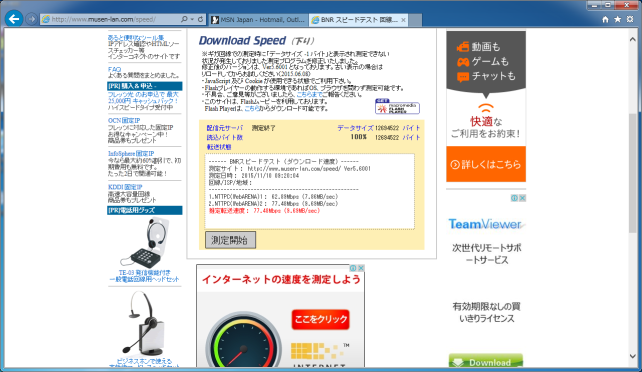The width and height of the screenshot is (642, 372).
Task: Open Favorites with the star icon
Action: pos(617,19)
